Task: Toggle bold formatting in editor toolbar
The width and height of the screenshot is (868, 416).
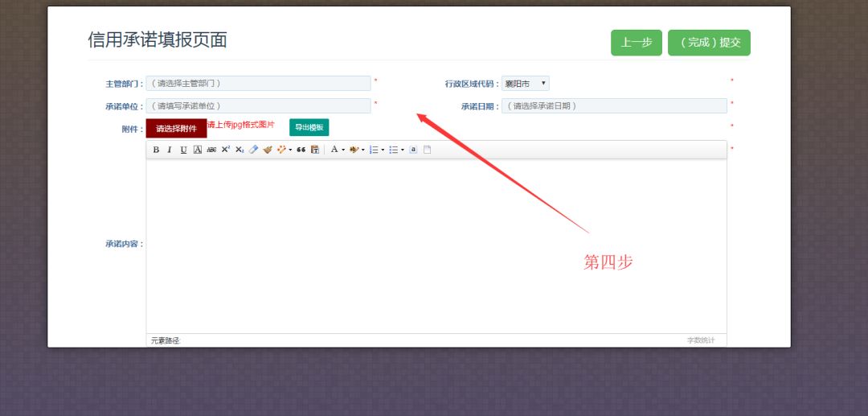Action: click(x=156, y=150)
